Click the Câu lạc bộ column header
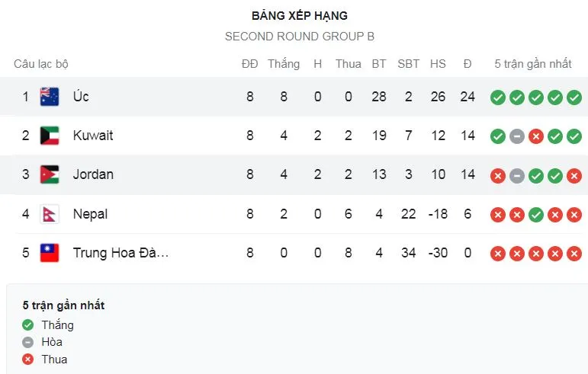 point(41,64)
